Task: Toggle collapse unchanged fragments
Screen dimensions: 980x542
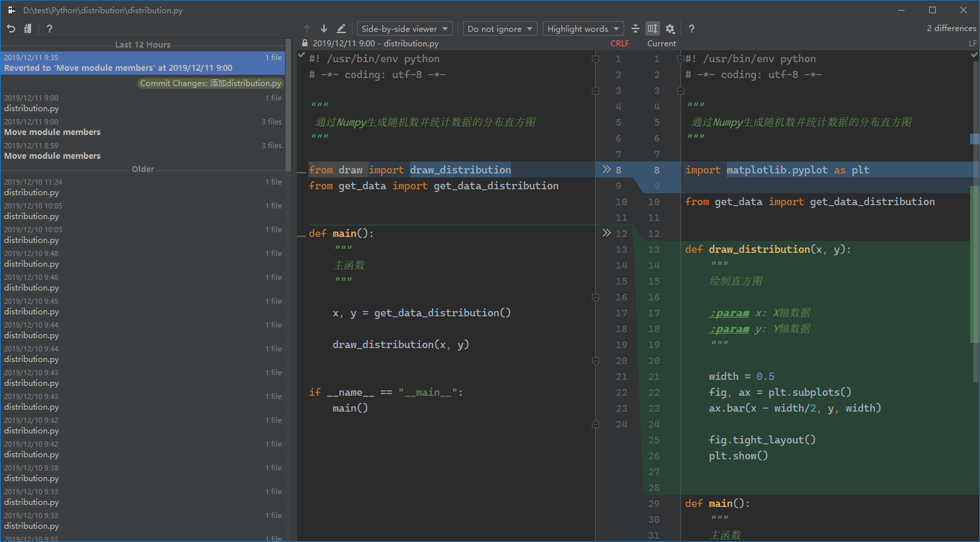Action: 635,28
